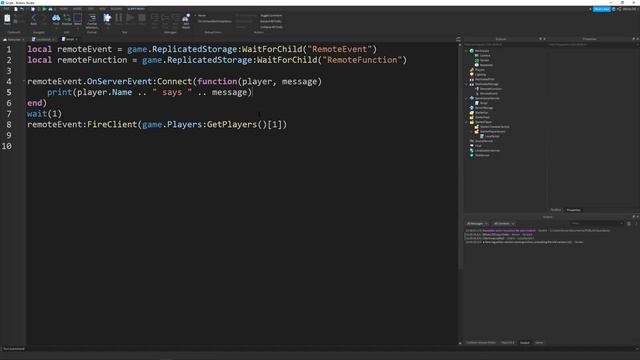
Task: Click the Select tool in Edit group
Action: (78, 18)
